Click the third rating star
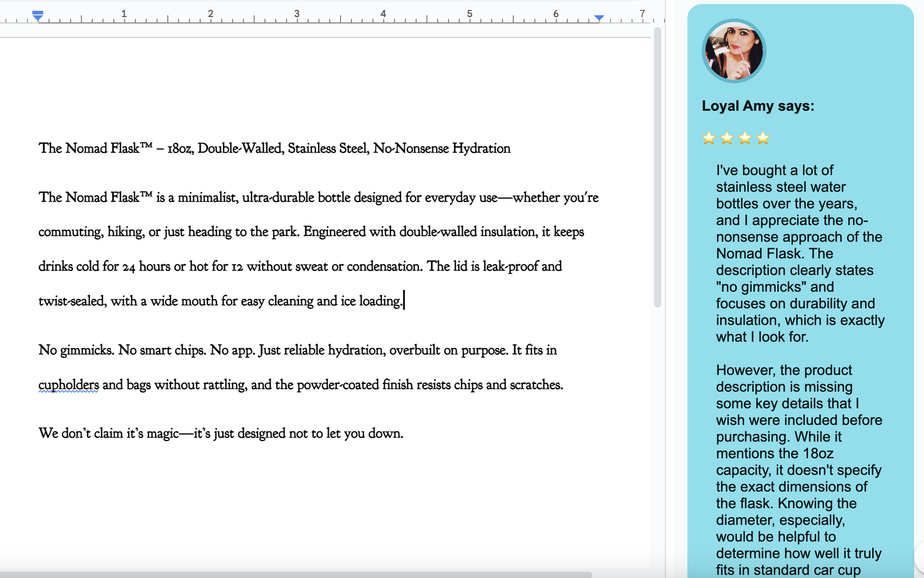 pos(745,138)
